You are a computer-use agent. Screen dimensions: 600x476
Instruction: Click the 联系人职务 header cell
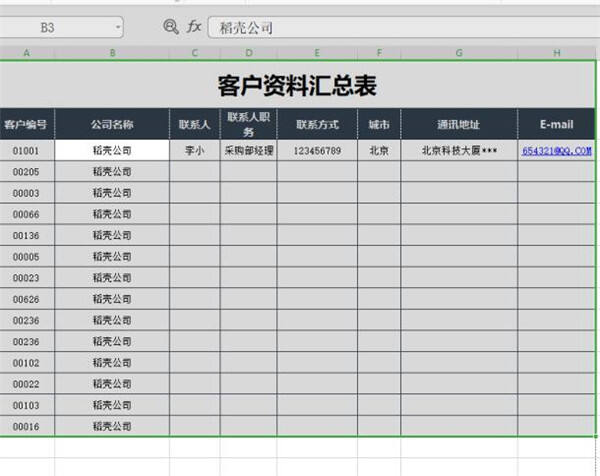(249, 124)
